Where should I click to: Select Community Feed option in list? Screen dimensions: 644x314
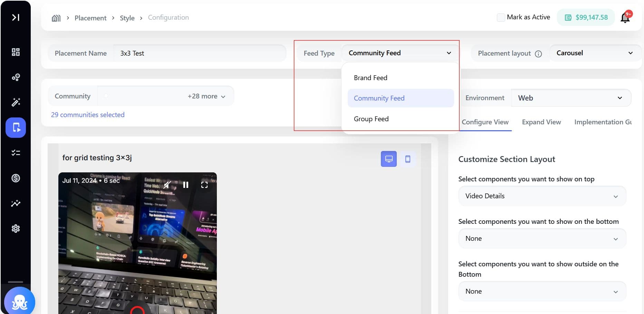(x=401, y=98)
